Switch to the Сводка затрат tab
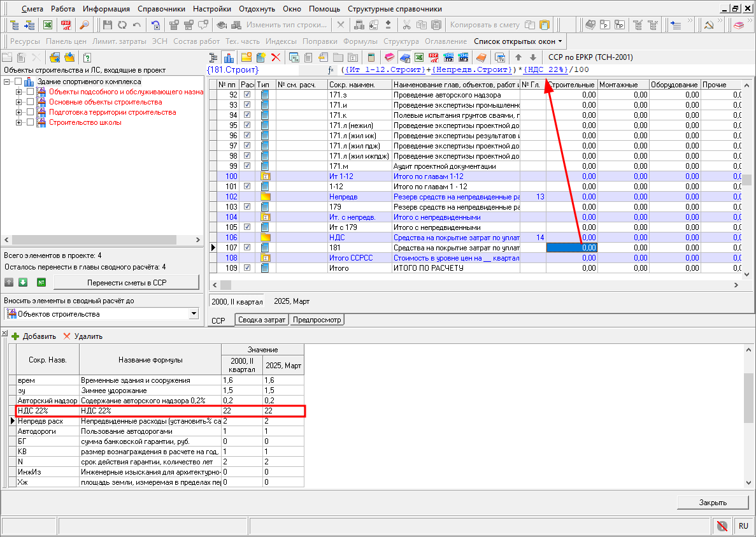This screenshot has width=756, height=537. point(262,320)
